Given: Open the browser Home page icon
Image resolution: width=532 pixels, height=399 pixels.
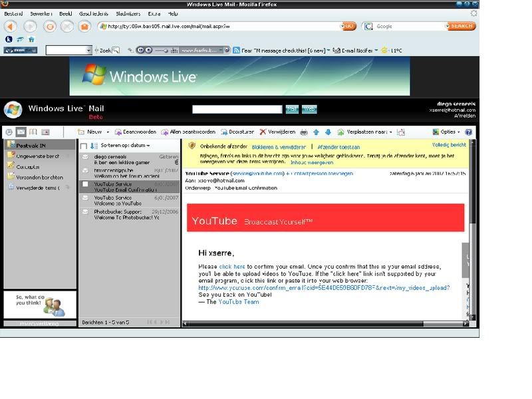Looking at the screenshot, I should [x=85, y=26].
